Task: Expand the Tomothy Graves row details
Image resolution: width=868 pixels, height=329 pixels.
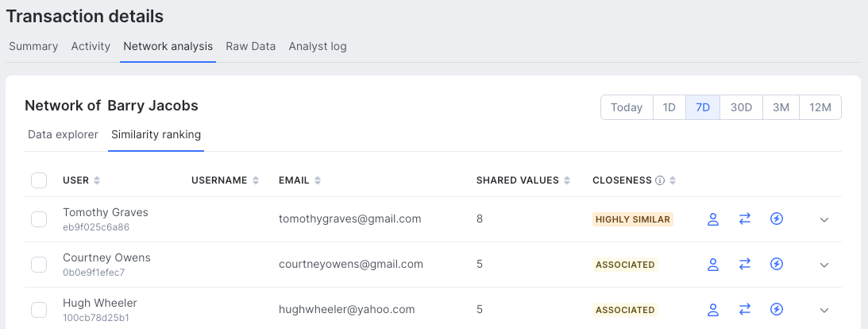Action: [824, 220]
